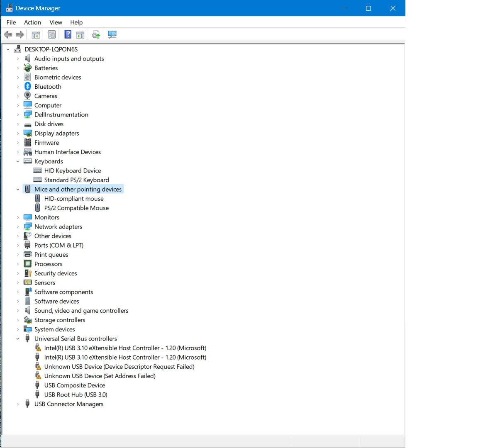Click the Sensors category icon

point(28,282)
